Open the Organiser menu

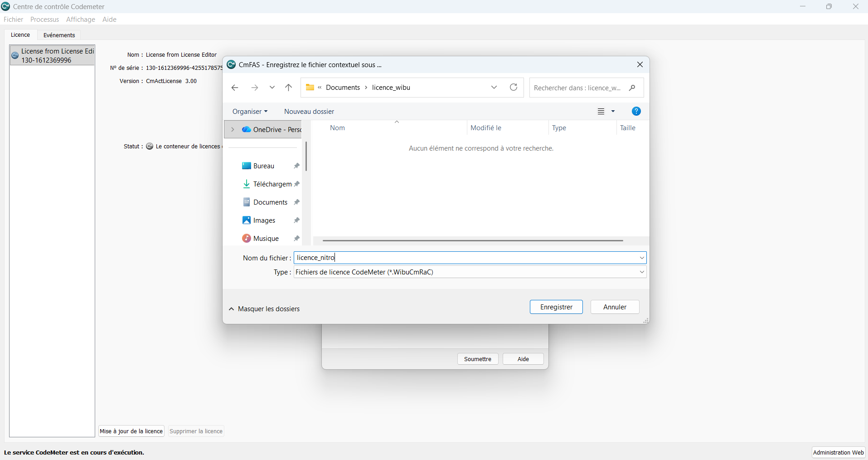point(250,112)
